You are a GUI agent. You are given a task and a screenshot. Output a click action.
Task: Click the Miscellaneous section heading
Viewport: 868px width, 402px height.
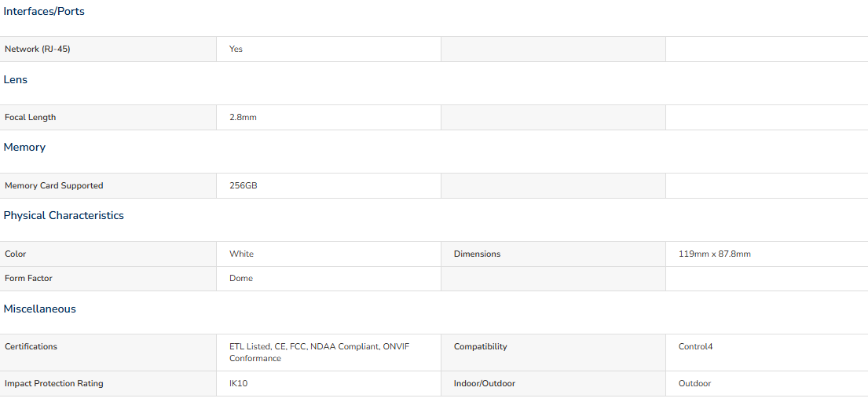(x=40, y=309)
